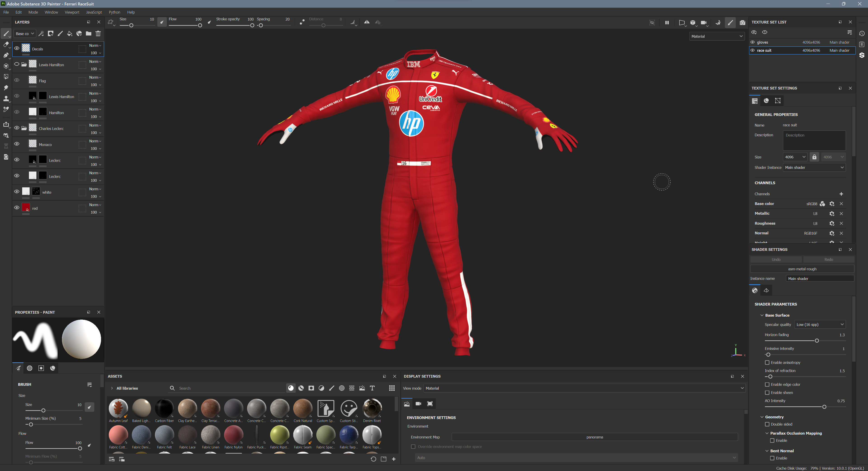Click the Redo button in Shader Settings

click(x=829, y=259)
